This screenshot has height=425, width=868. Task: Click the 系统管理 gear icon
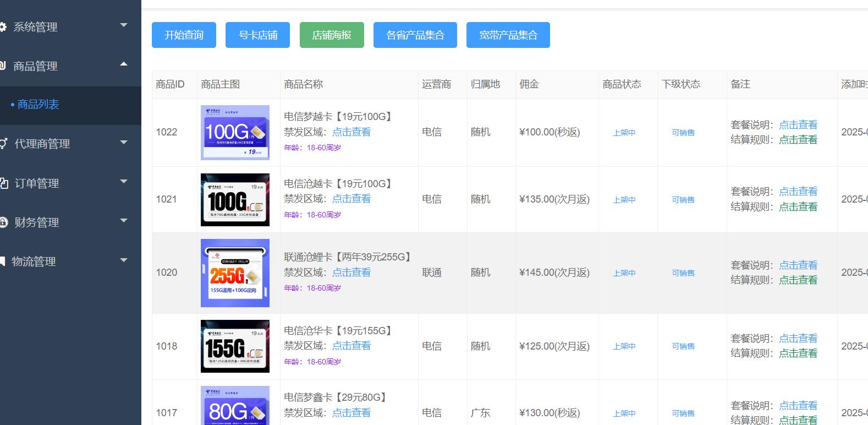(x=3, y=26)
